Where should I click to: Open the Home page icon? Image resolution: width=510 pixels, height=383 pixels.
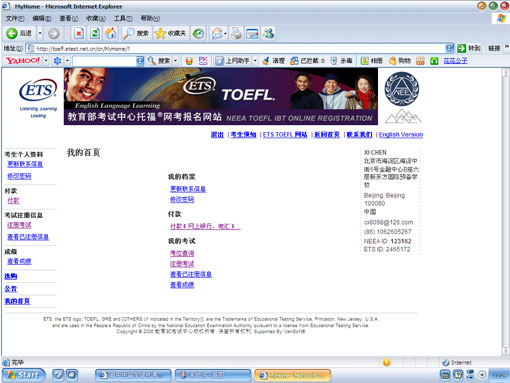click(111, 33)
